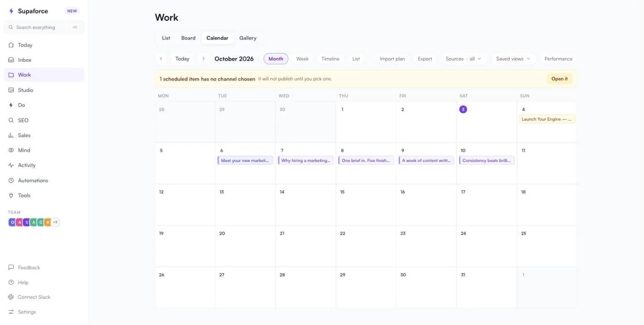This screenshot has height=325, width=644.
Task: Open the Saved views dropdown
Action: (x=513, y=59)
